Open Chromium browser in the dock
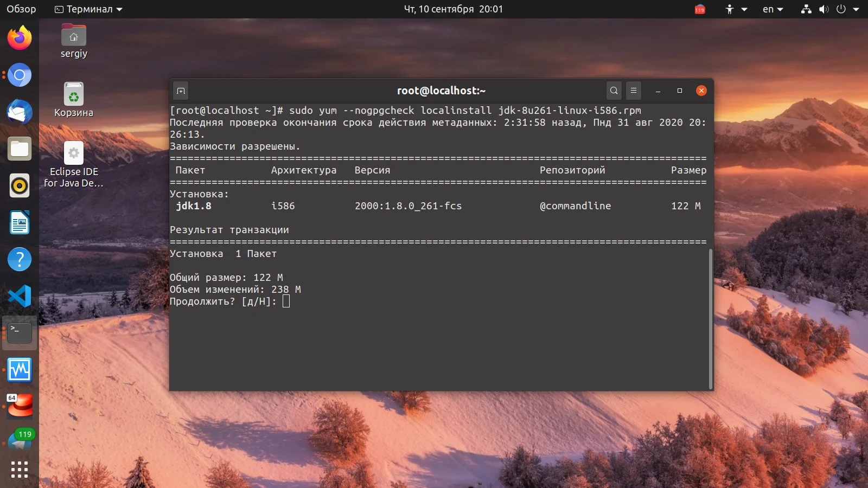This screenshot has height=488, width=868. [x=20, y=75]
